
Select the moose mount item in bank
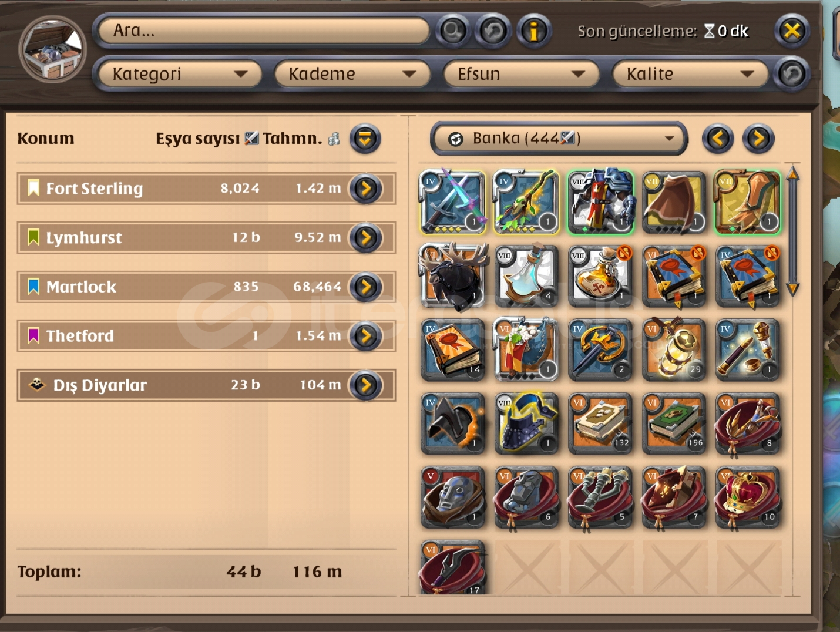pyautogui.click(x=452, y=276)
